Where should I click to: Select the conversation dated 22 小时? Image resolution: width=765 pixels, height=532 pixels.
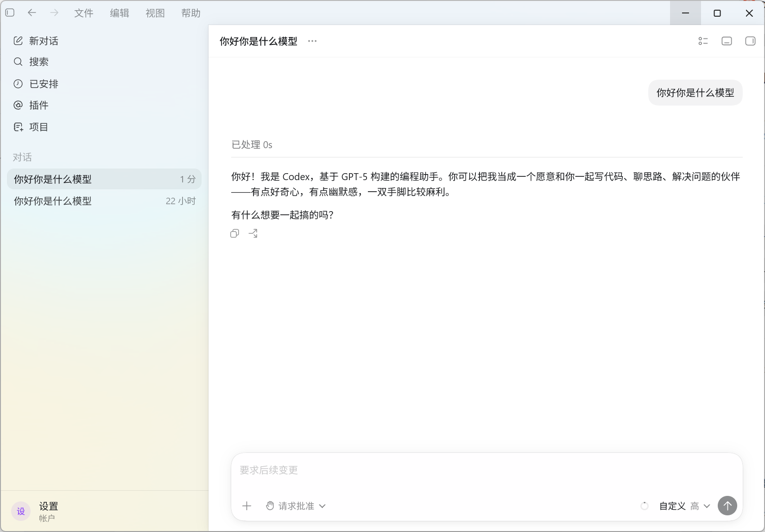[104, 201]
